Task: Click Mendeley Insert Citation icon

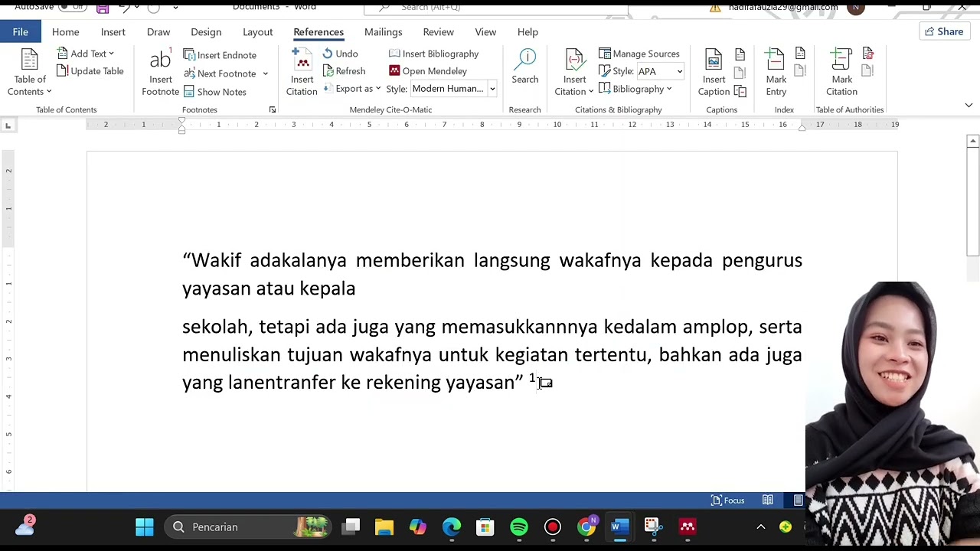Action: click(302, 73)
